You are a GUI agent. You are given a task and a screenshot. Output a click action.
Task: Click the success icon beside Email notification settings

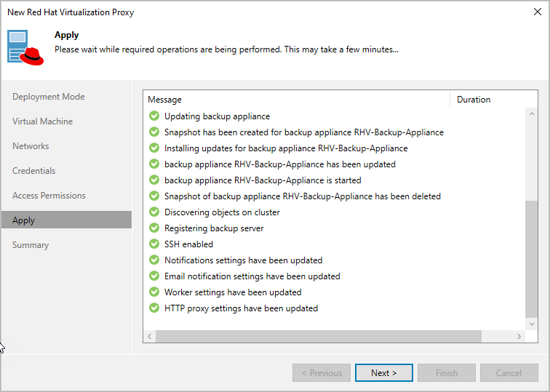154,276
